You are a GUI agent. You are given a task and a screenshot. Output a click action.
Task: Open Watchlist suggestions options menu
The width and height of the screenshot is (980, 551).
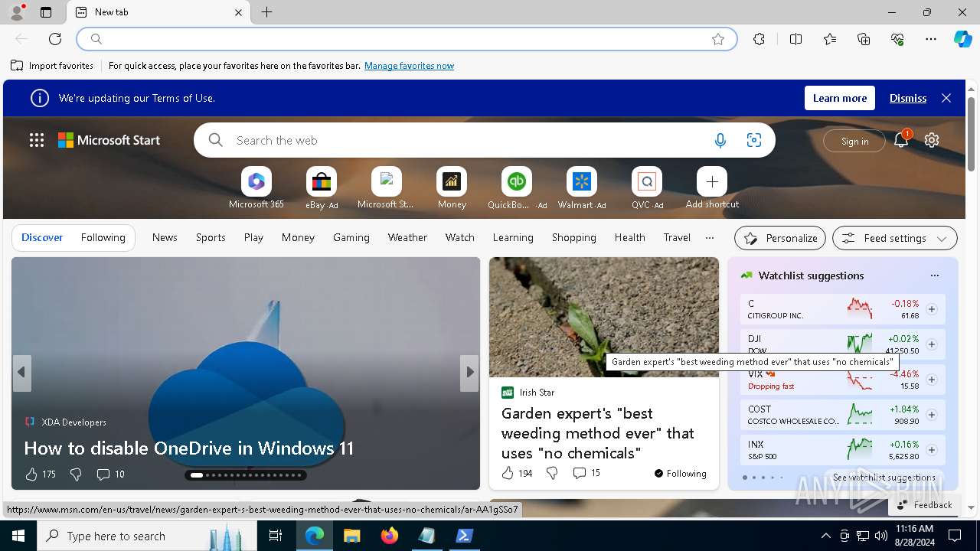(x=934, y=275)
